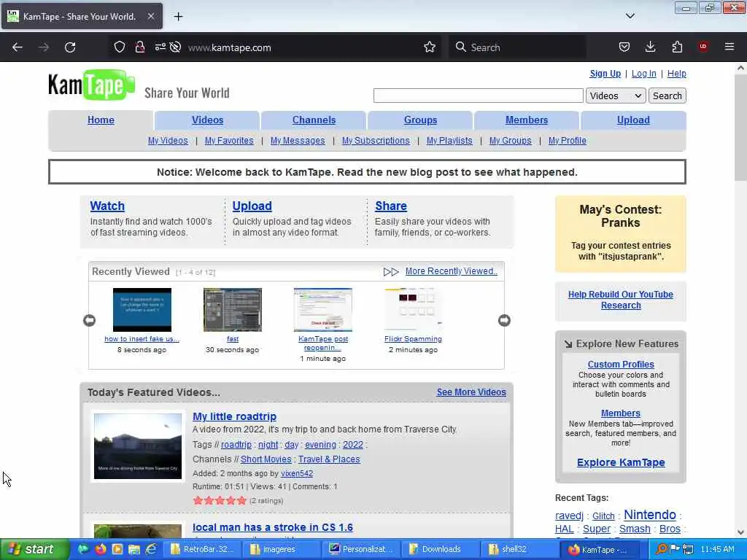This screenshot has height=560, width=747.
Task: Open the 'fast' video thumbnail
Action: (x=233, y=309)
